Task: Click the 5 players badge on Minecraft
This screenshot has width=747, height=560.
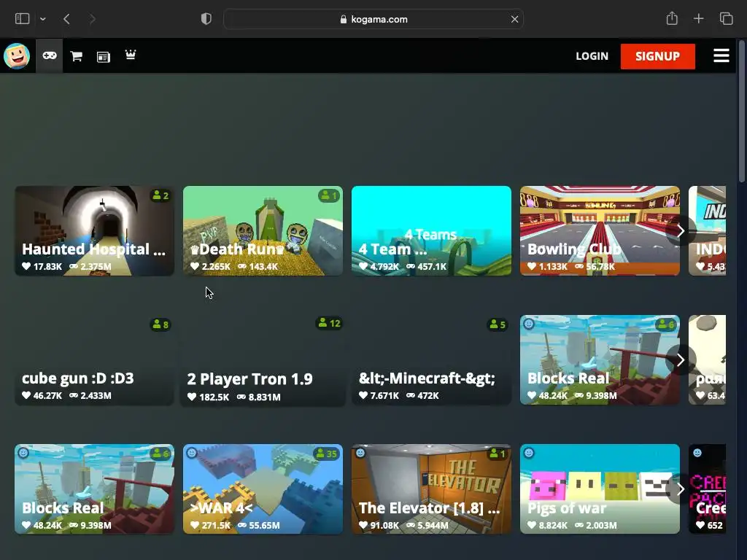Action: point(498,324)
